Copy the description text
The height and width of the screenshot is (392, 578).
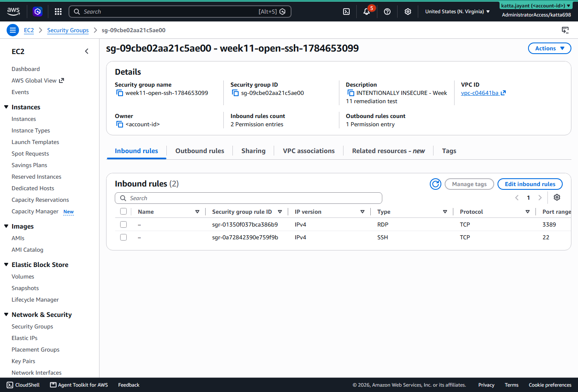tap(351, 93)
